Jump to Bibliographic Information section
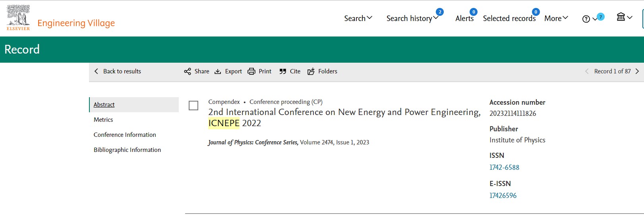 tap(127, 150)
